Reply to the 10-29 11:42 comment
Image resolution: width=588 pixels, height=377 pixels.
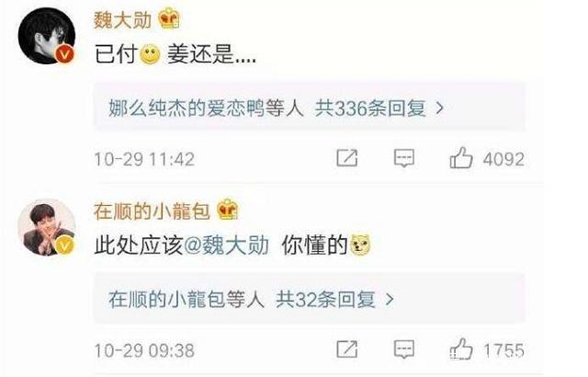coord(404,158)
